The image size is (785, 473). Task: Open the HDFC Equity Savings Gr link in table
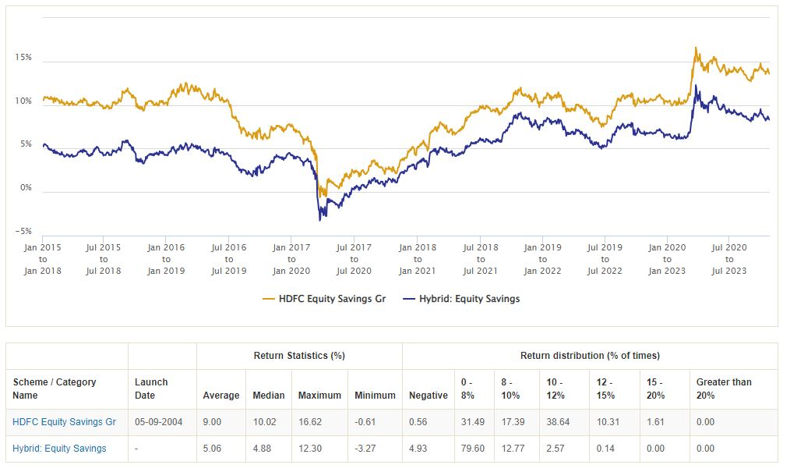[64, 422]
